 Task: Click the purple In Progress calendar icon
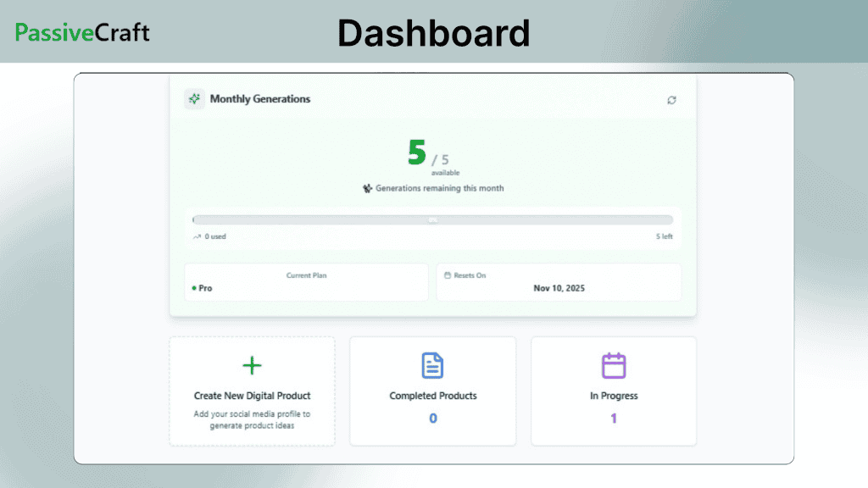tap(613, 364)
